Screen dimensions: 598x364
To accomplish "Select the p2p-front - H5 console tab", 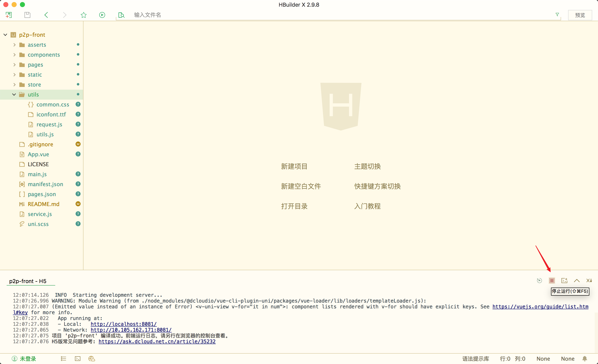I will click(x=28, y=281).
